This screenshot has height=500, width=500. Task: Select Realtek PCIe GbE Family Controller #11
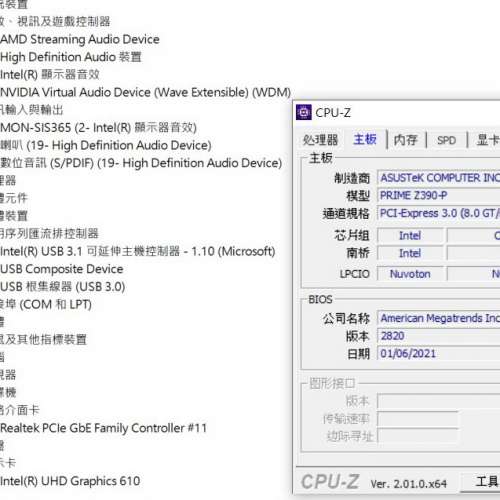point(103,428)
